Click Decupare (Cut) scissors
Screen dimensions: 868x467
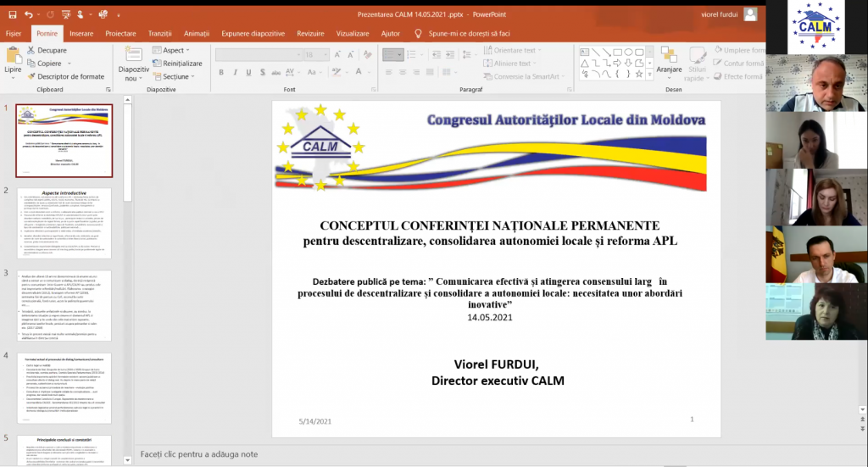click(x=47, y=50)
